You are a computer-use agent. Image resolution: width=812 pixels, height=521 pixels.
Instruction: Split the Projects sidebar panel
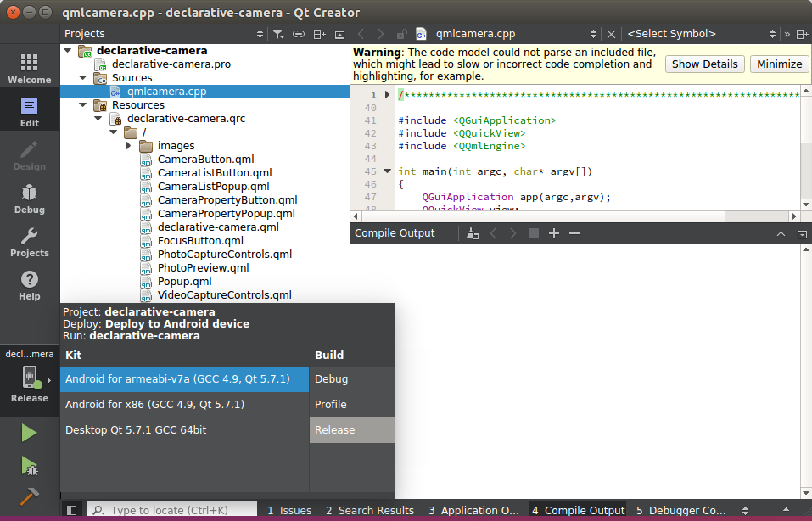click(319, 34)
